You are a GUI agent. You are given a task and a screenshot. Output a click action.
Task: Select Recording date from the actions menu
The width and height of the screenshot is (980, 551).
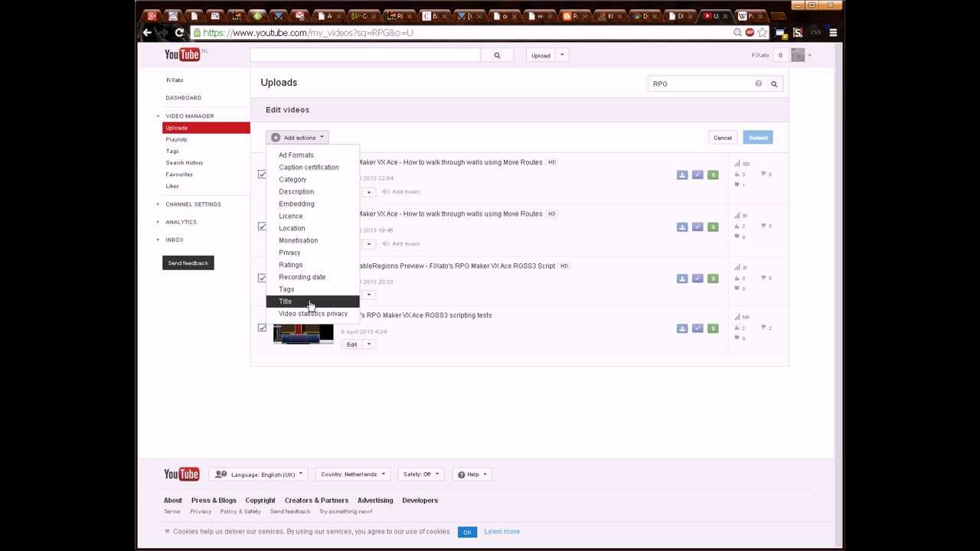(x=312, y=277)
